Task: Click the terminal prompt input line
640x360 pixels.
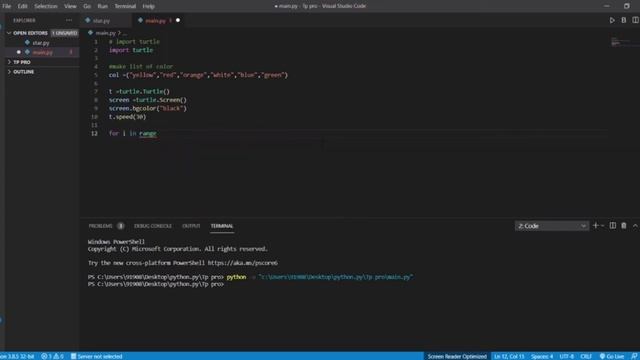Action: (156, 284)
